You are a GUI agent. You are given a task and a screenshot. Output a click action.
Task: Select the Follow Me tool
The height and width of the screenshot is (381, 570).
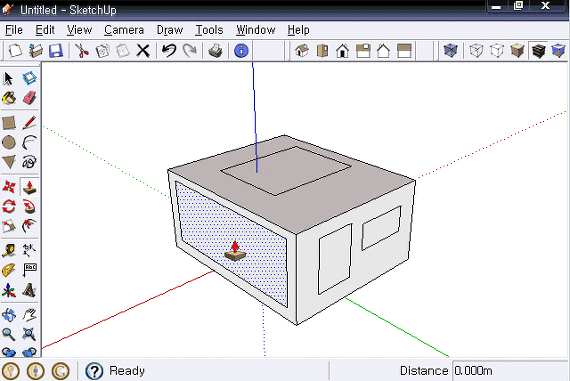click(29, 206)
